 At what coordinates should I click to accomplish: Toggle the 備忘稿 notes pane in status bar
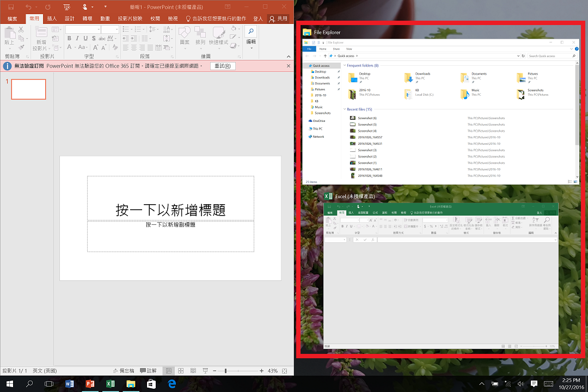pyautogui.click(x=124, y=371)
